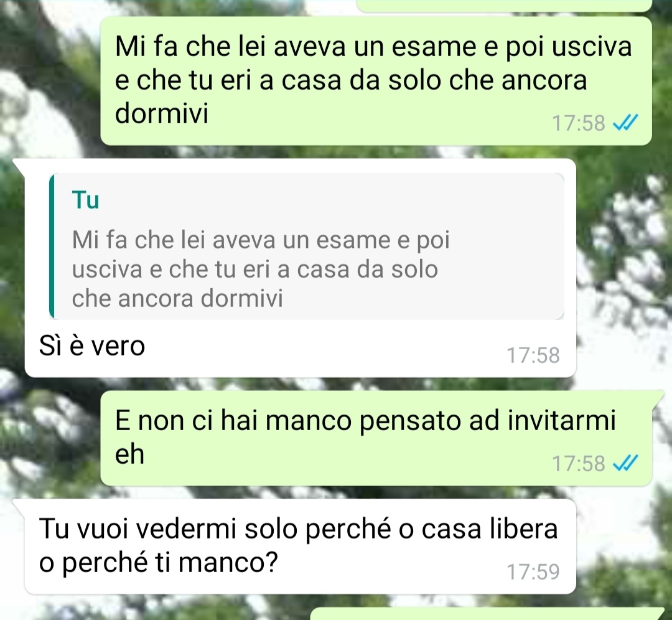Tap 17:58 timestamp on 'invitarmi eh' message
This screenshot has height=620, width=672.
click(x=579, y=463)
